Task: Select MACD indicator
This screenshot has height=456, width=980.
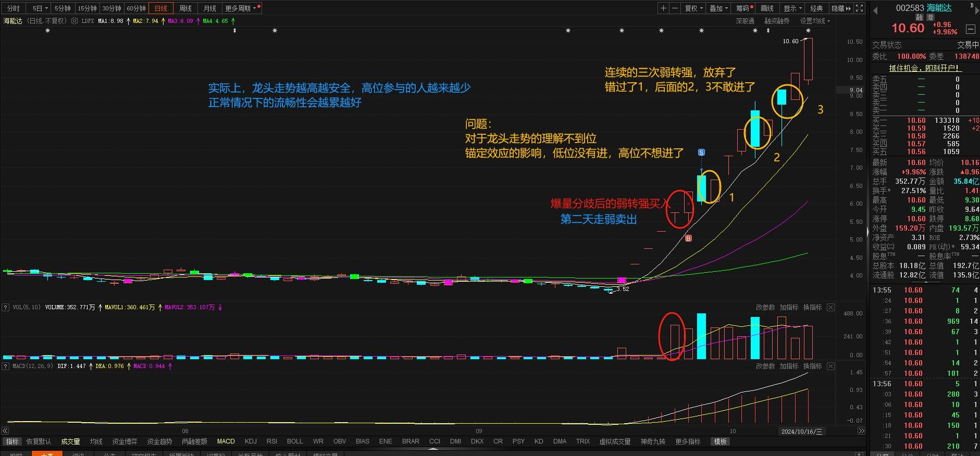Action: [x=226, y=441]
